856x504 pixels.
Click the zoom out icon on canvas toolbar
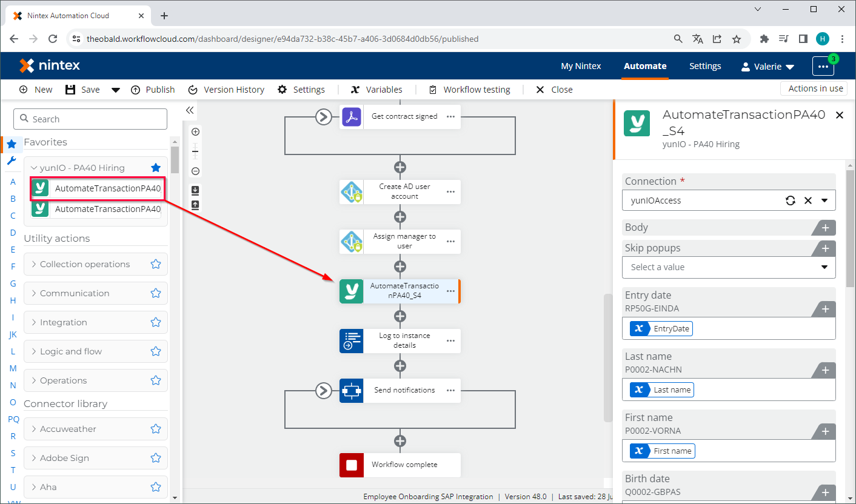point(195,171)
